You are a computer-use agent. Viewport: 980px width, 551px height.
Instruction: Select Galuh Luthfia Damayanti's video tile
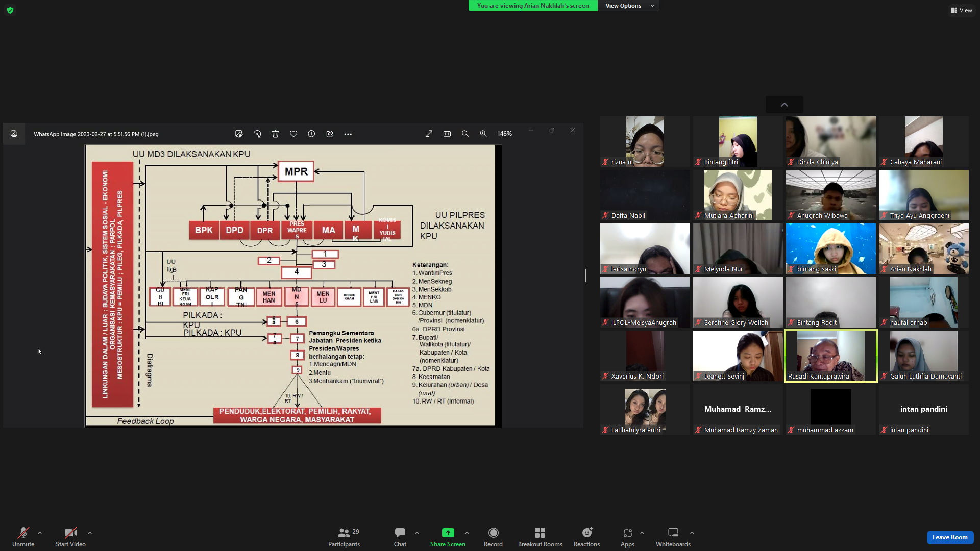924,356
